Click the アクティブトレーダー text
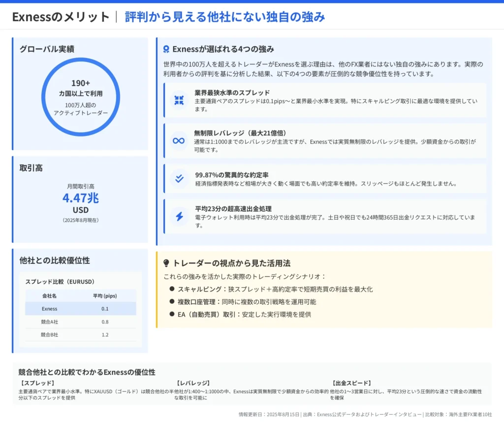The width and height of the screenshot is (504, 424). (x=81, y=113)
